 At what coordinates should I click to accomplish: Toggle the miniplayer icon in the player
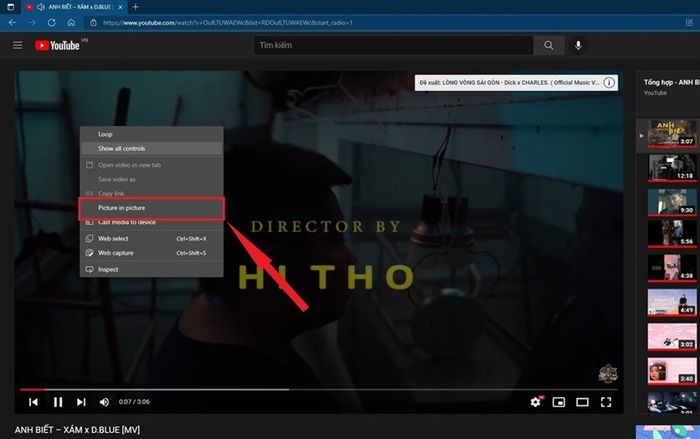click(x=559, y=402)
